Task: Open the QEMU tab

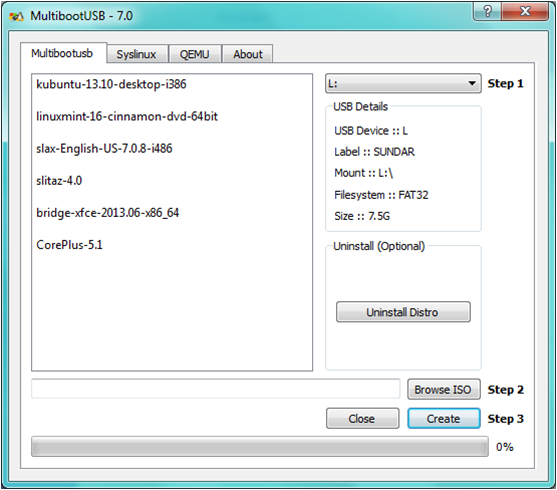Action: pyautogui.click(x=195, y=54)
